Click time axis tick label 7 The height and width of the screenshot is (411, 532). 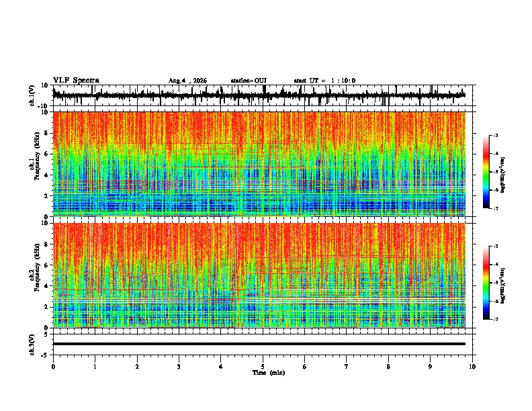click(x=347, y=367)
